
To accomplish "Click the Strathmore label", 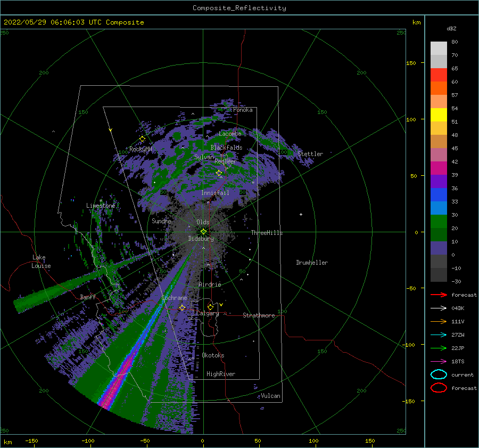I will [x=259, y=315].
